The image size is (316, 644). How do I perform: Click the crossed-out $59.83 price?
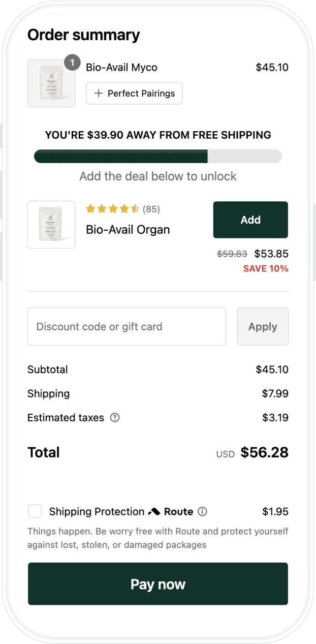tap(233, 253)
